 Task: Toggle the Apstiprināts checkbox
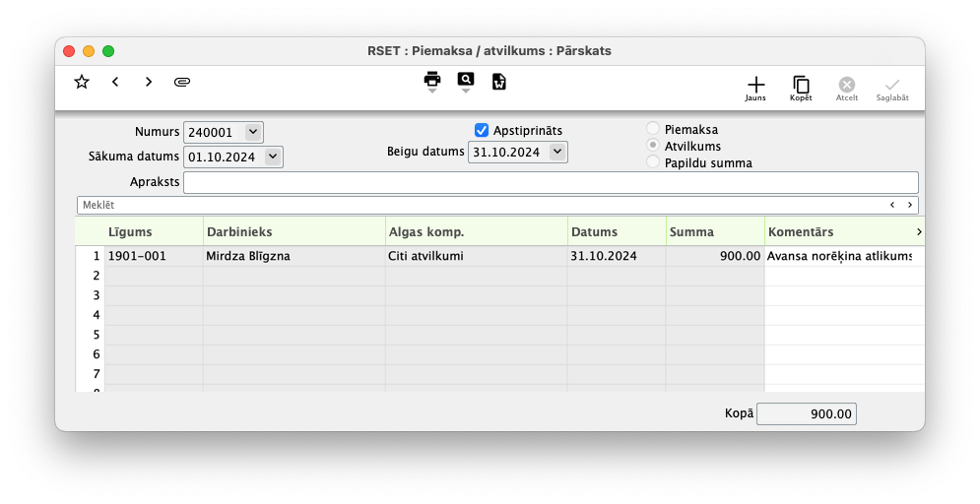pos(482,130)
